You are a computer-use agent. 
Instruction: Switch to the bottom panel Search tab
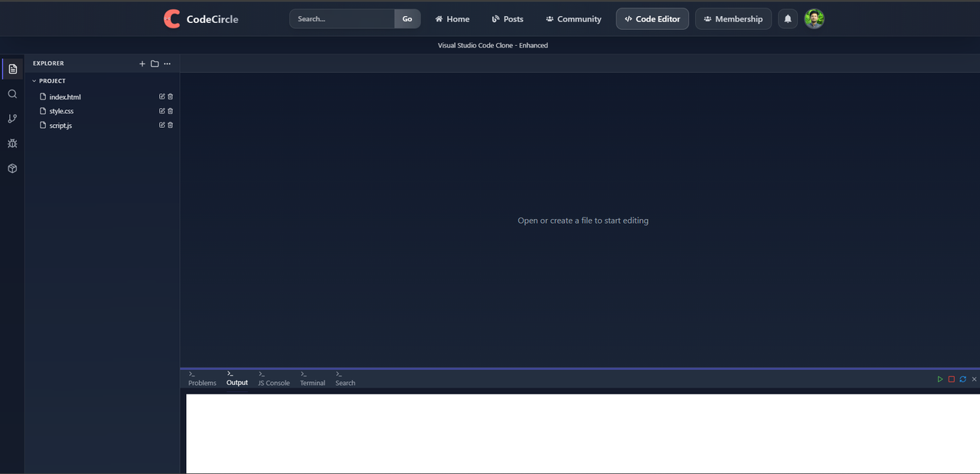[x=345, y=378]
